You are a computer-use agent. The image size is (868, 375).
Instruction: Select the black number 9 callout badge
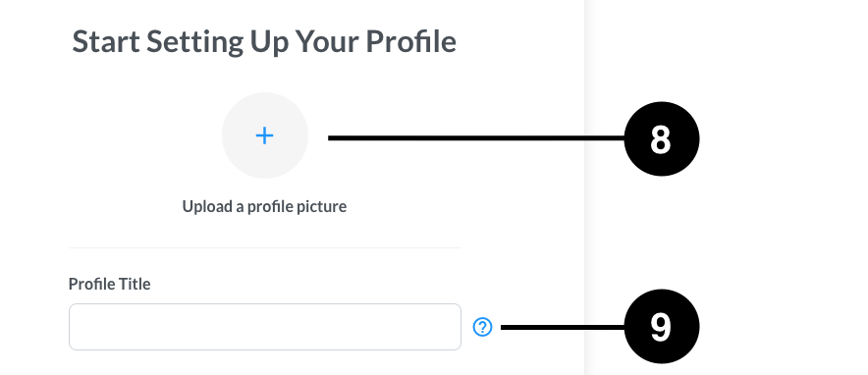pos(662,326)
